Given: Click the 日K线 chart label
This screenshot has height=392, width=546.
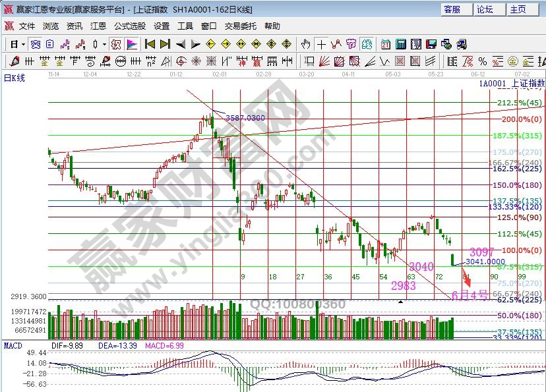Looking at the screenshot, I should pyautogui.click(x=15, y=78).
